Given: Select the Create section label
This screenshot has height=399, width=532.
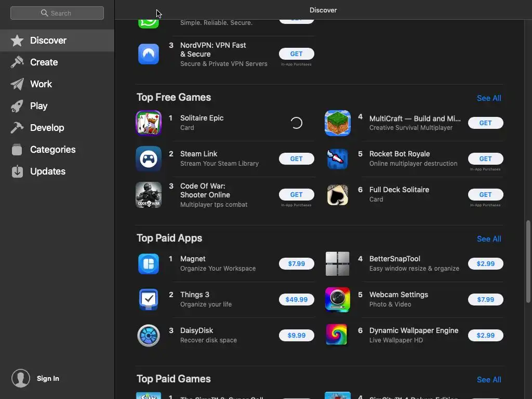Looking at the screenshot, I should click(44, 62).
